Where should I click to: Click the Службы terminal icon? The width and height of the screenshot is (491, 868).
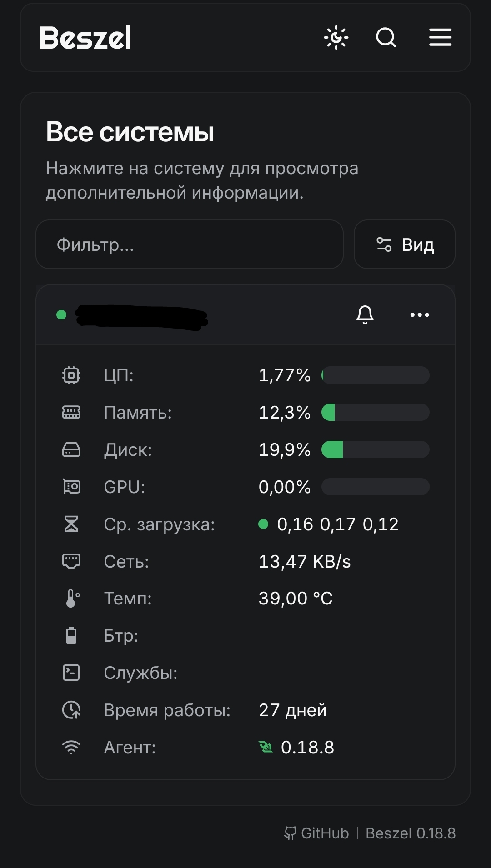[71, 673]
